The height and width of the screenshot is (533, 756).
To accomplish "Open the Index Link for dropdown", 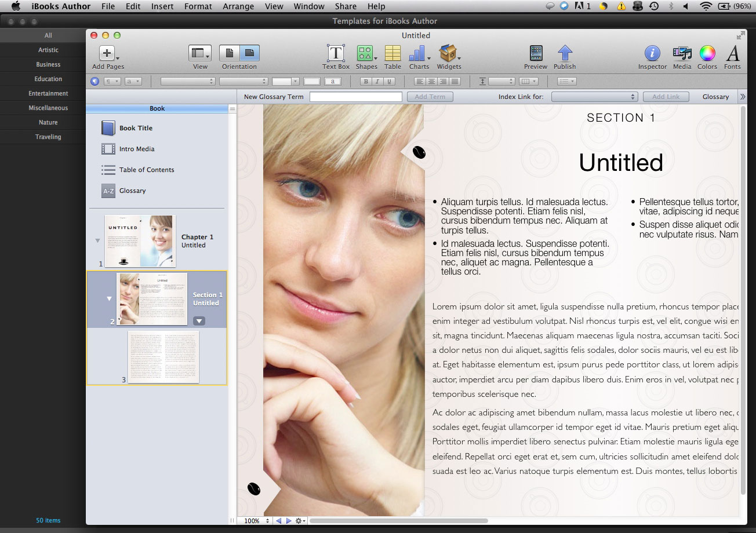I will (594, 97).
